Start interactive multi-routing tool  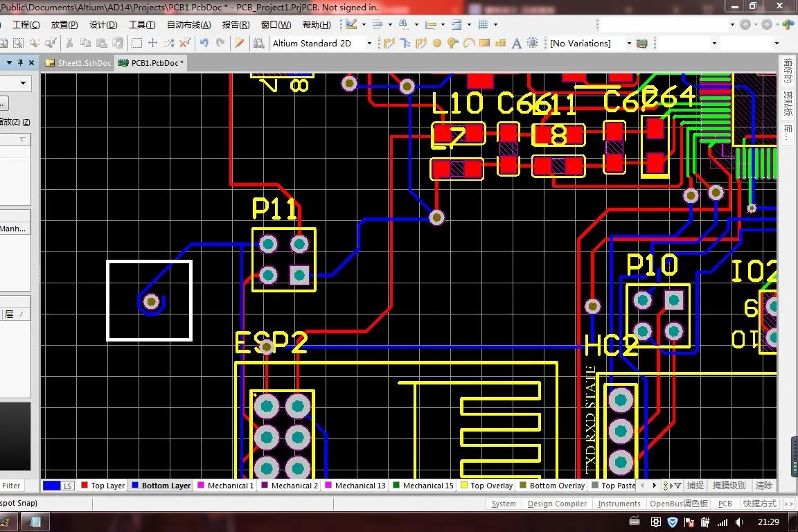tap(421, 43)
